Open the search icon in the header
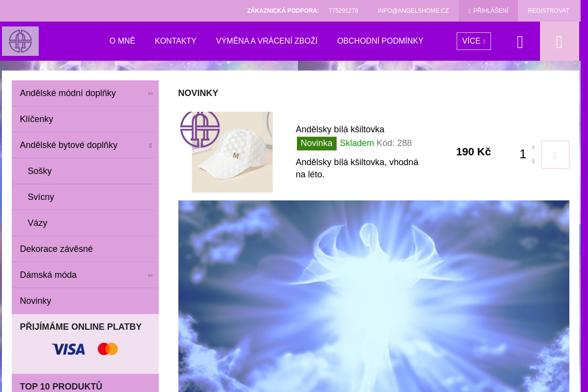 pos(520,41)
